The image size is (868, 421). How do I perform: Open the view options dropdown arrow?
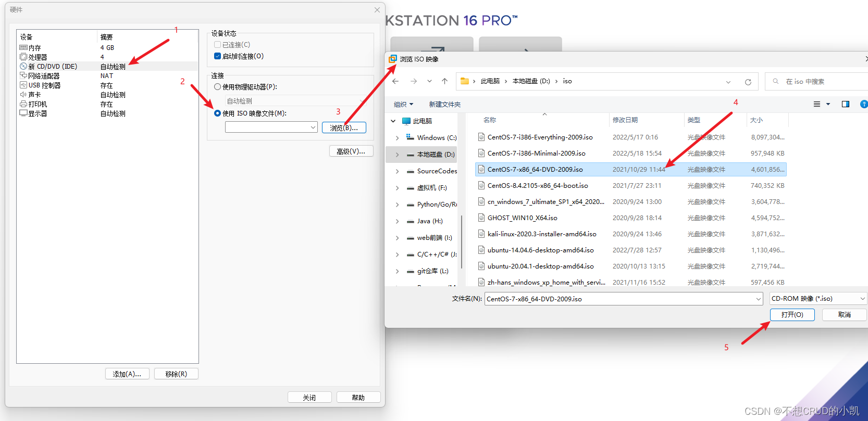pyautogui.click(x=828, y=104)
